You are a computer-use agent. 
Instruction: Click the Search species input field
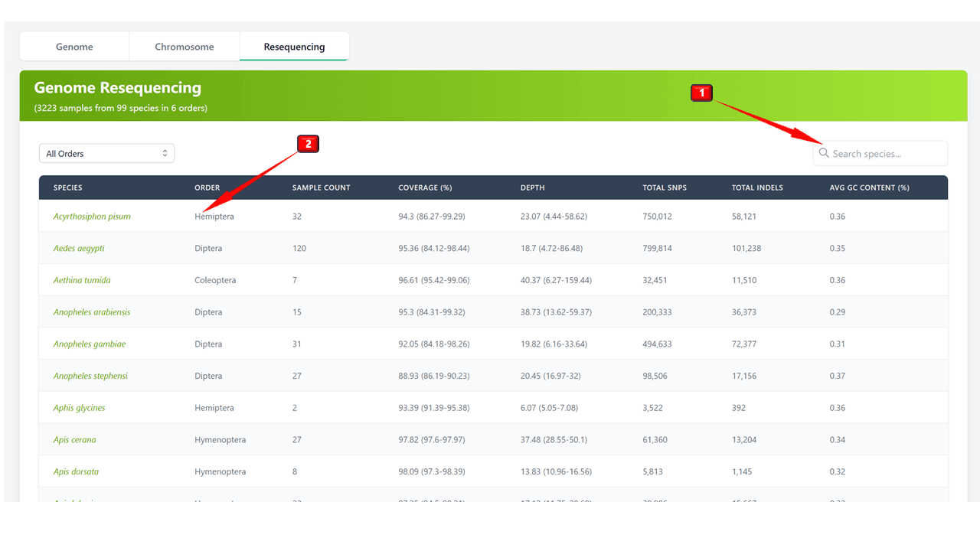[887, 154]
